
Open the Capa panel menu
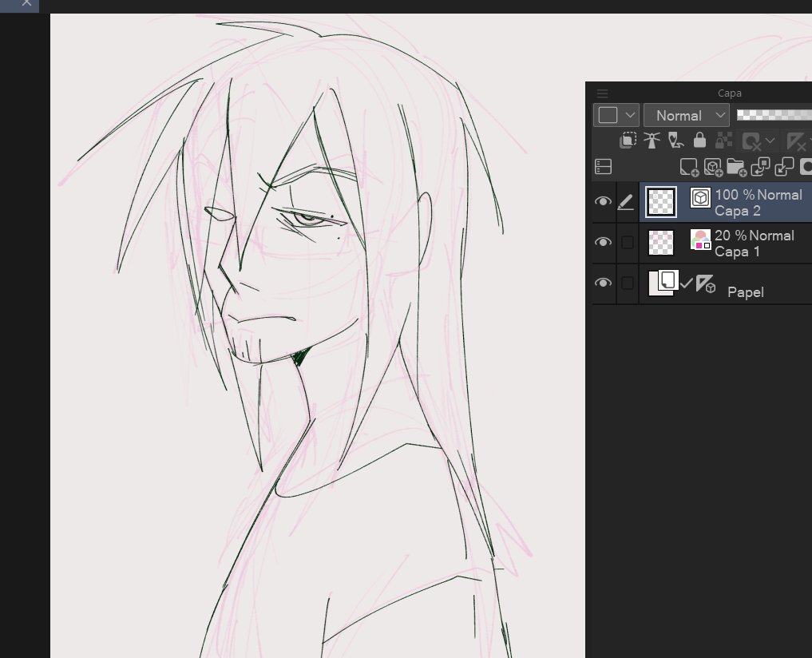tap(602, 93)
